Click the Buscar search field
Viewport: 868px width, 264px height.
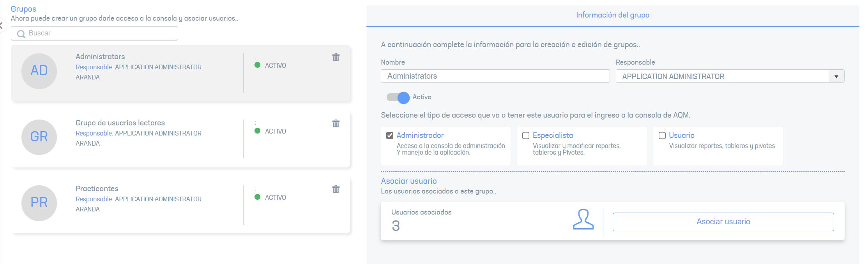(x=94, y=33)
